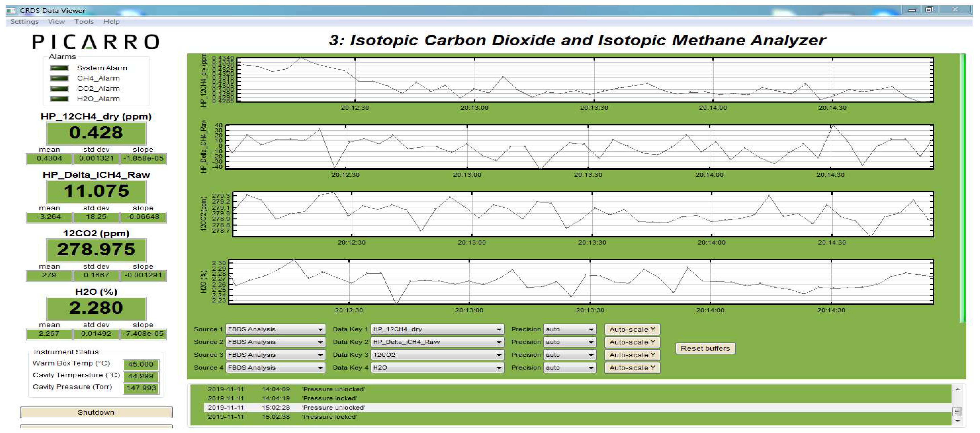Open the Settings menu
980x433 pixels.
tap(24, 21)
